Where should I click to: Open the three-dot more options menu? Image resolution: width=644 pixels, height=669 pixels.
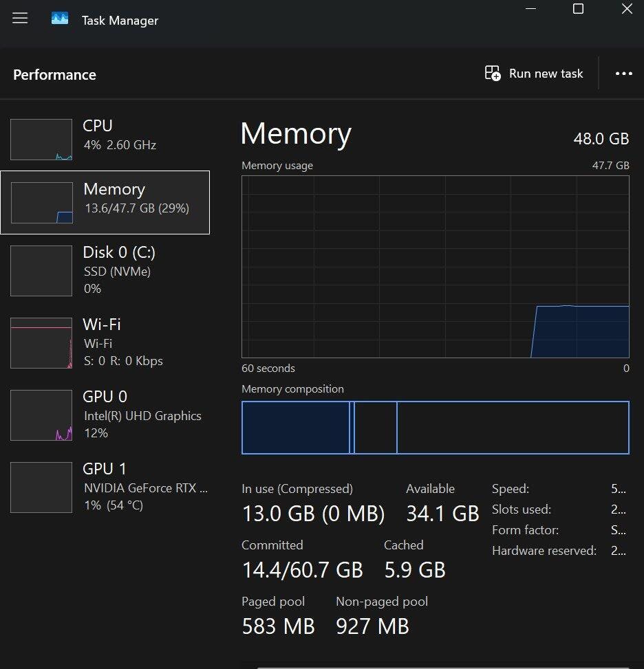pyautogui.click(x=623, y=74)
